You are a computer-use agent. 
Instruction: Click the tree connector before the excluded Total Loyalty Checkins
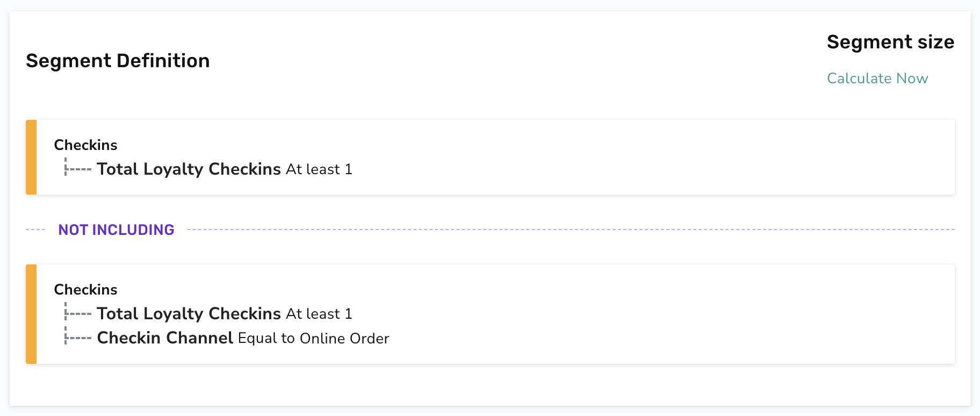pyautogui.click(x=78, y=312)
